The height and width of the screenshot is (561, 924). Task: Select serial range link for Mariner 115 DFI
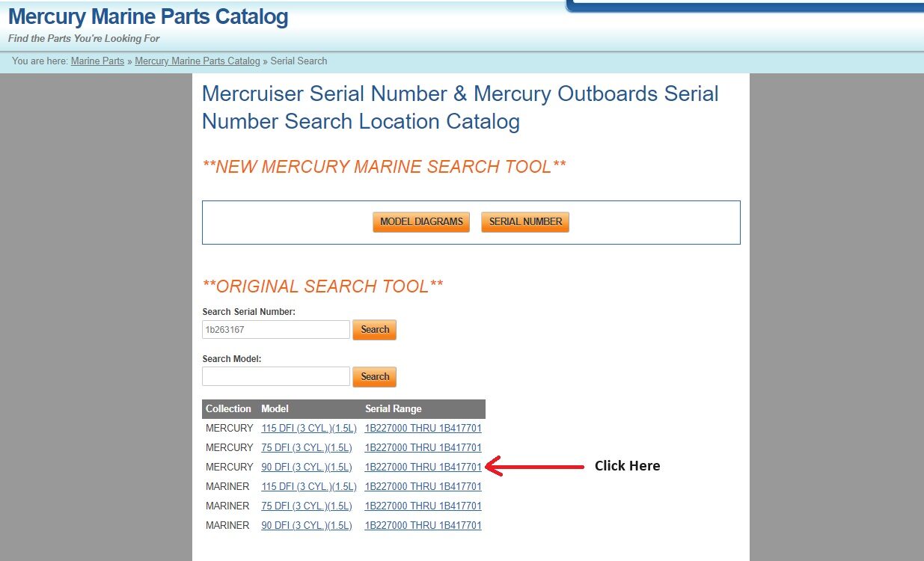coord(423,487)
